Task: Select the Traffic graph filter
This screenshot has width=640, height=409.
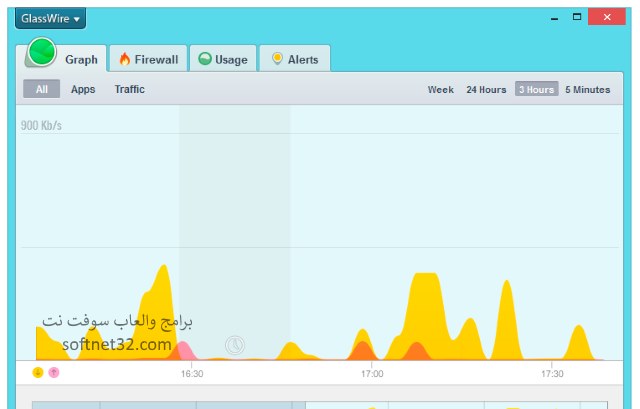Action: [x=129, y=89]
